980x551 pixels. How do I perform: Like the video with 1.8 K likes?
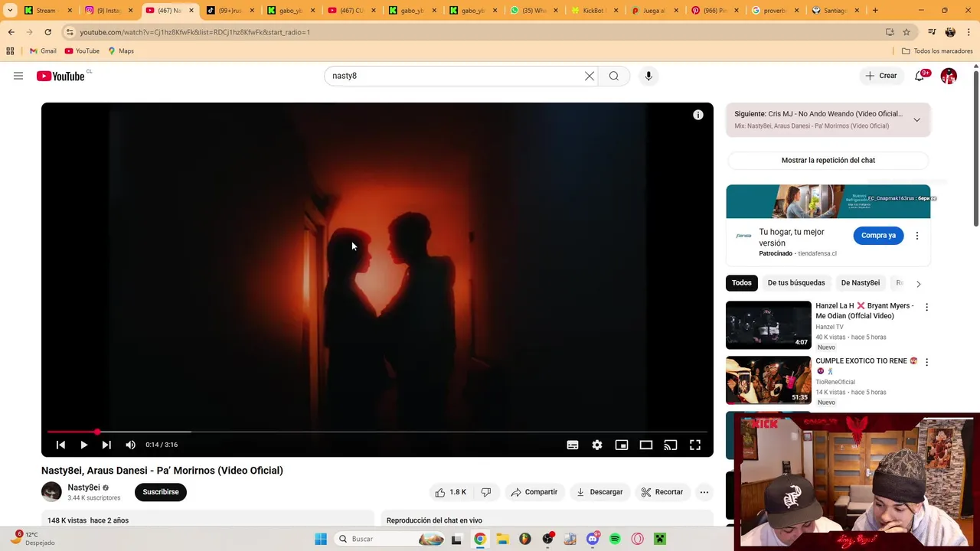450,492
